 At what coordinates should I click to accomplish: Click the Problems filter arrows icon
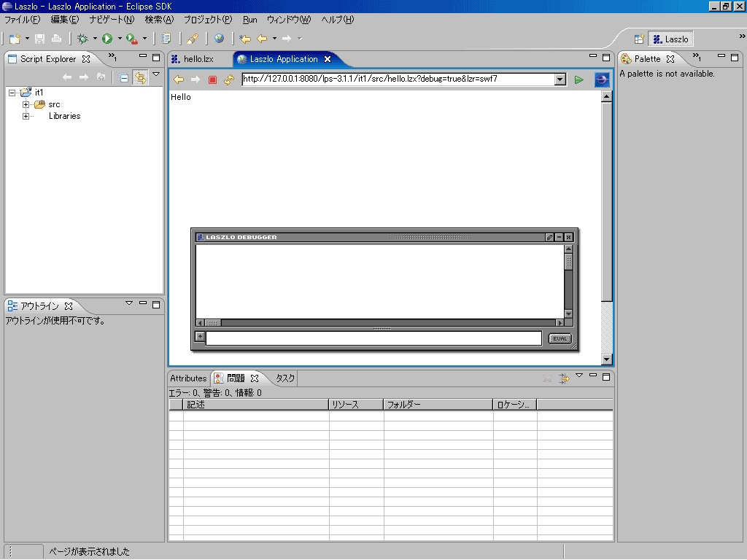[564, 378]
